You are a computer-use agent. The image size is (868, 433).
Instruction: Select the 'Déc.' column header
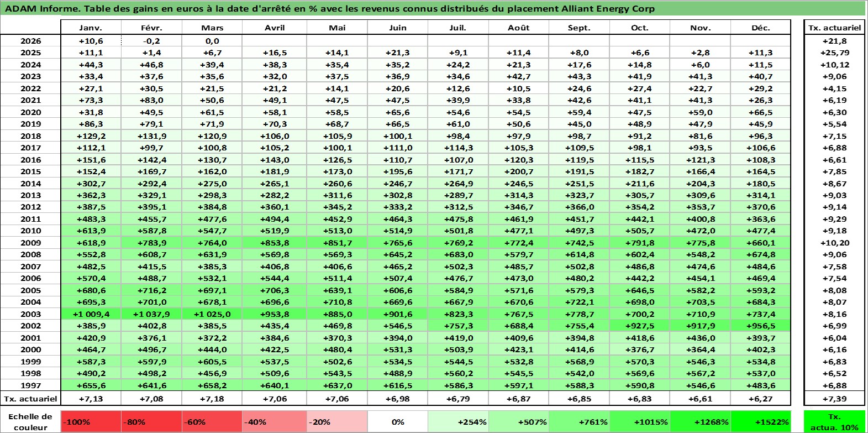[x=761, y=28]
